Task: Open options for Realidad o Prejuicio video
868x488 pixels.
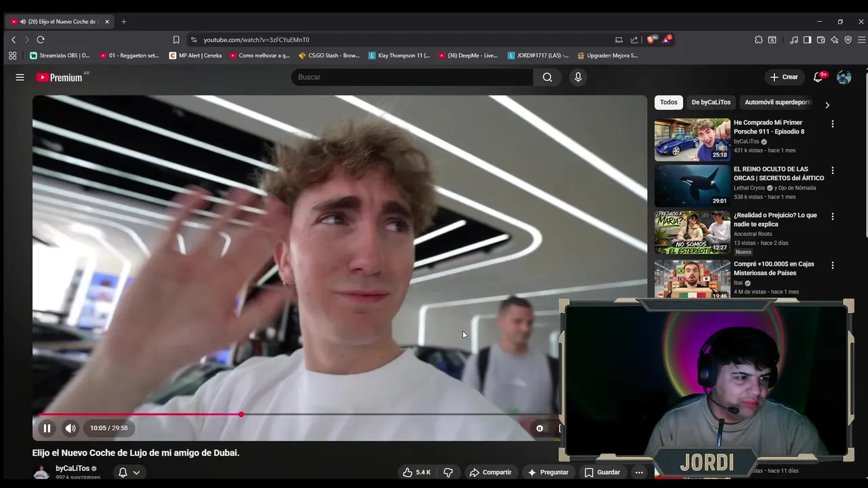Action: point(833,216)
